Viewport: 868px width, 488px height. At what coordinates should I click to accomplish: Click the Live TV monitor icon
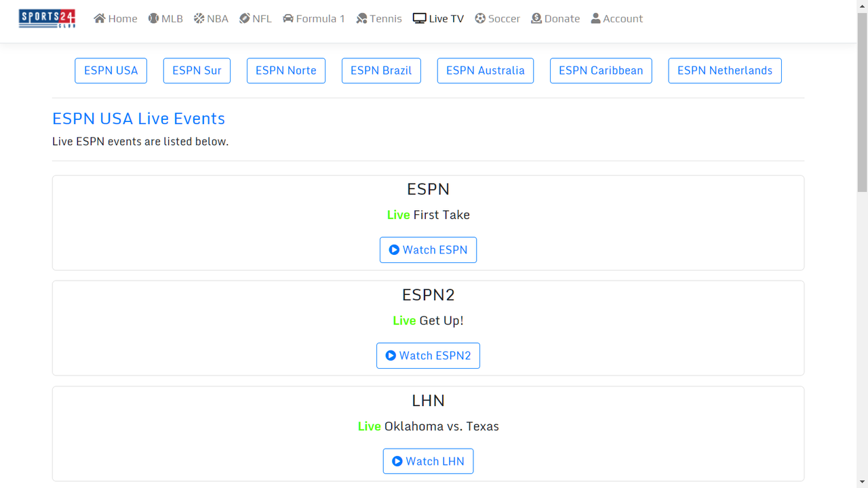click(x=419, y=18)
